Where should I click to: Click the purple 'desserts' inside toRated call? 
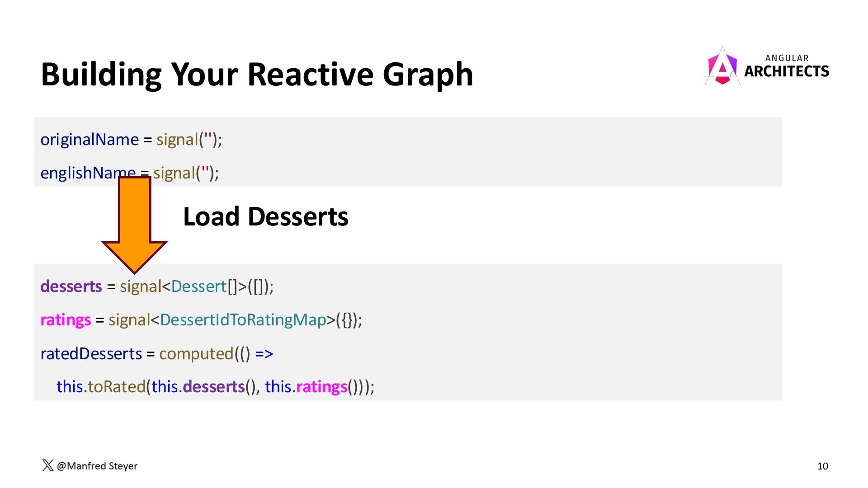pos(213,387)
